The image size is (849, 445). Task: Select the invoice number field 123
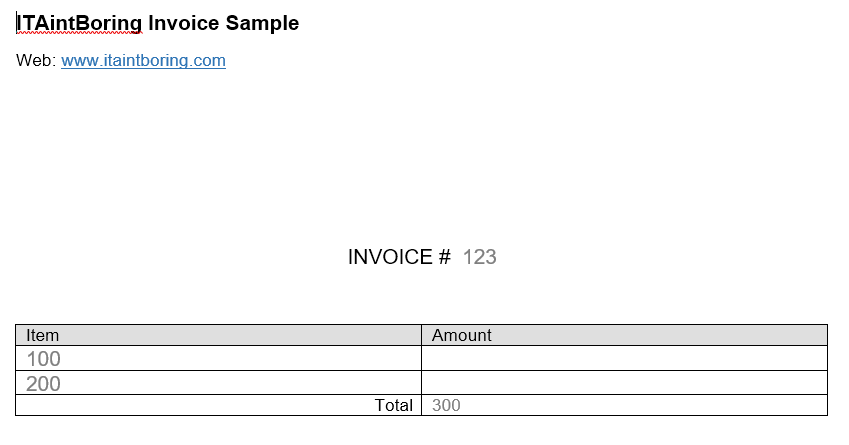[479, 257]
